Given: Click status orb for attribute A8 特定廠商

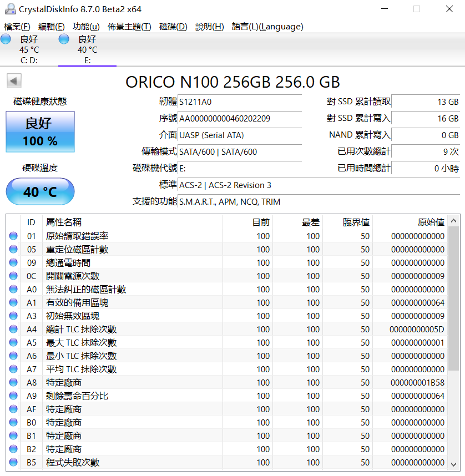Looking at the screenshot, I should [13, 382].
